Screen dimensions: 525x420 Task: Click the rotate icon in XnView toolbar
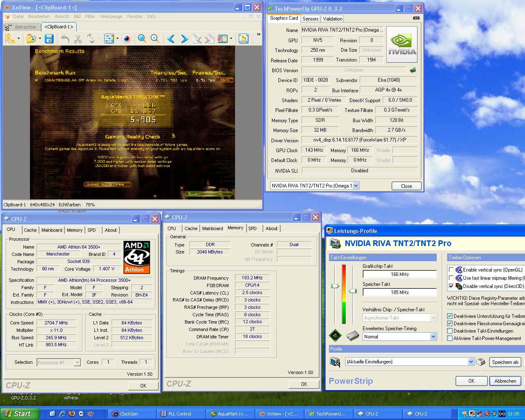click(x=91, y=39)
